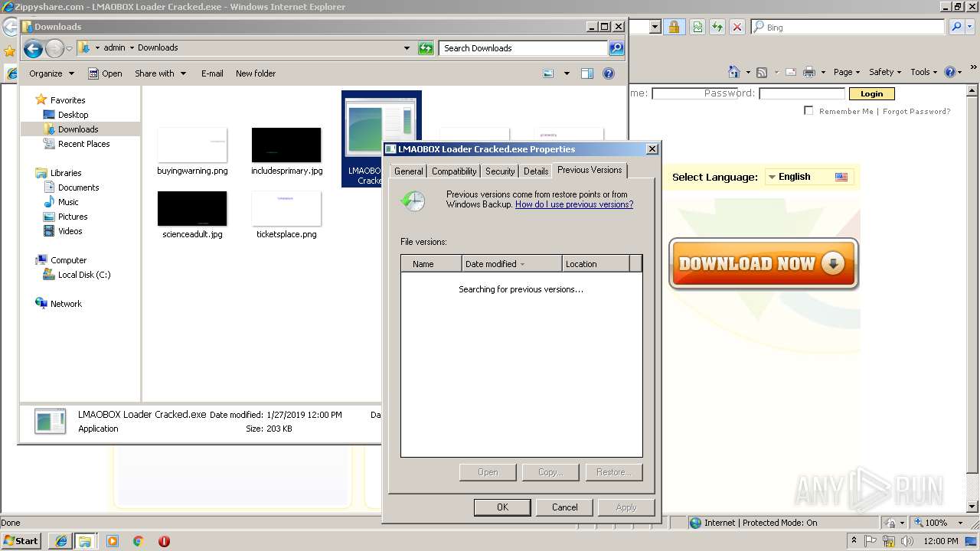Switch to the General tab
980x551 pixels.
coord(408,171)
